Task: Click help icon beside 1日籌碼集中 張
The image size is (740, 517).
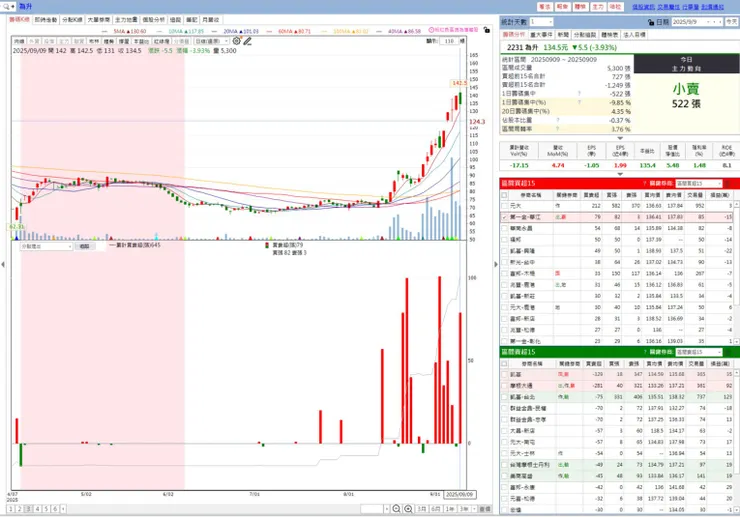Action: pyautogui.click(x=579, y=93)
